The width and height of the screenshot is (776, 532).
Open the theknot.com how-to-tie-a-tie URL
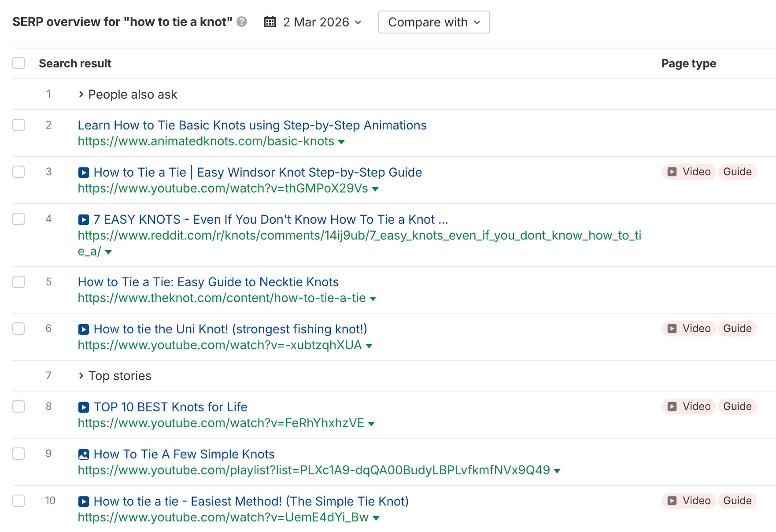(222, 298)
